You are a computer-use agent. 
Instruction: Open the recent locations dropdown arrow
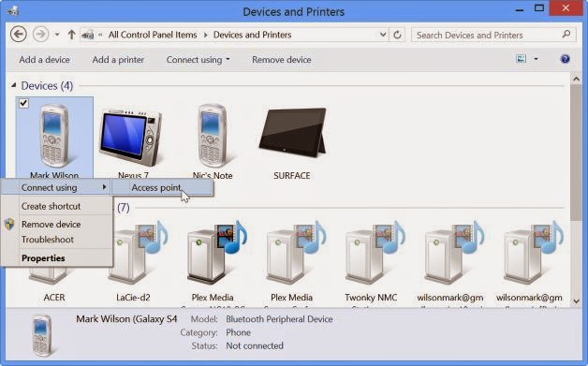coord(57,35)
